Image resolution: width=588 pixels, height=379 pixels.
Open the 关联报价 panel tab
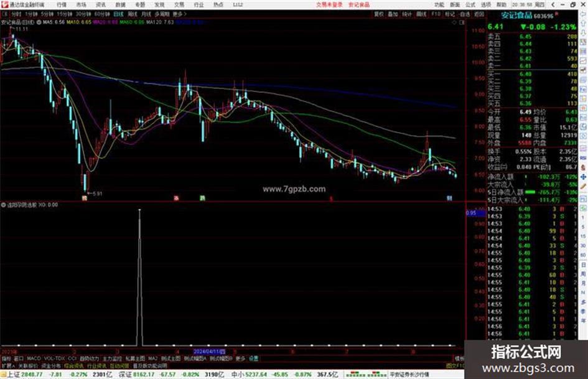(28, 366)
